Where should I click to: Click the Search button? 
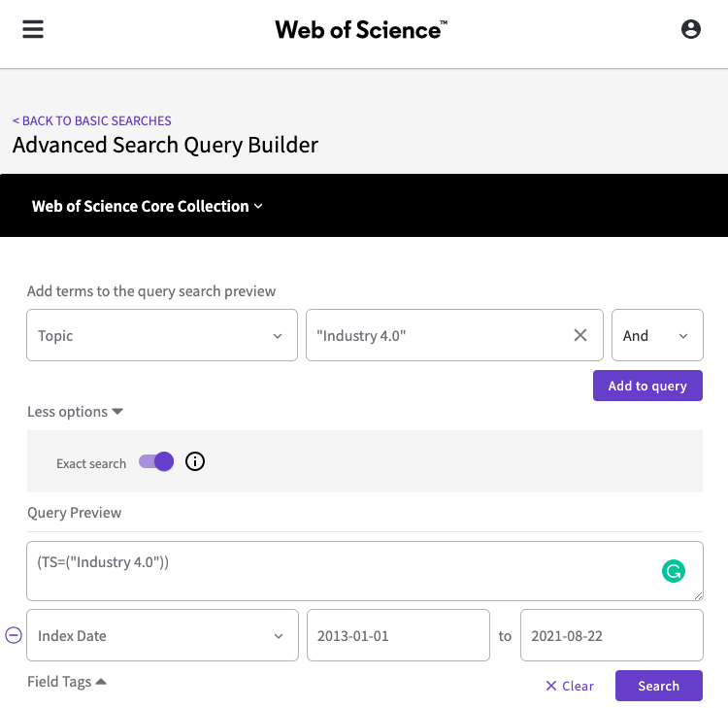[x=658, y=686]
